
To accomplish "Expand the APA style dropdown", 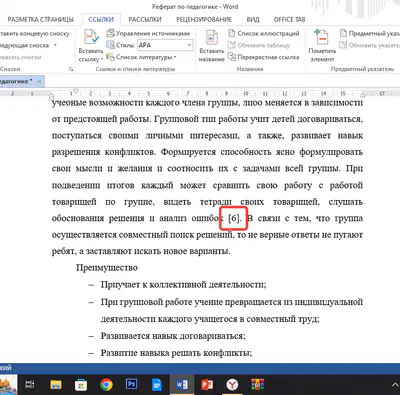I will 189,45.
